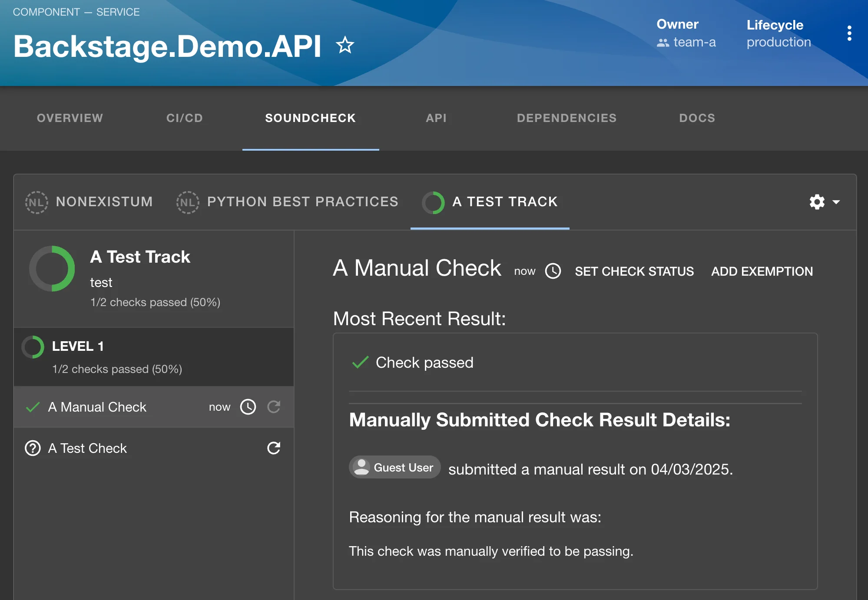This screenshot has height=600, width=868.
Task: Switch to the Python Best Practices track
Action: (287, 202)
